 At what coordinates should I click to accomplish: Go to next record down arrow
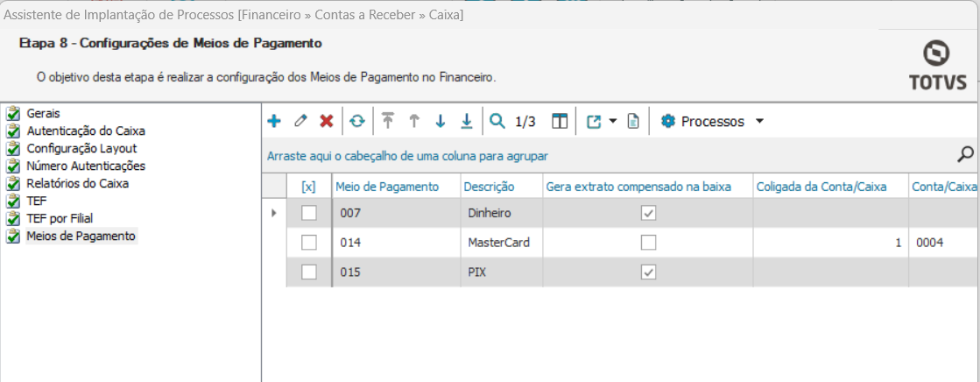(x=441, y=122)
